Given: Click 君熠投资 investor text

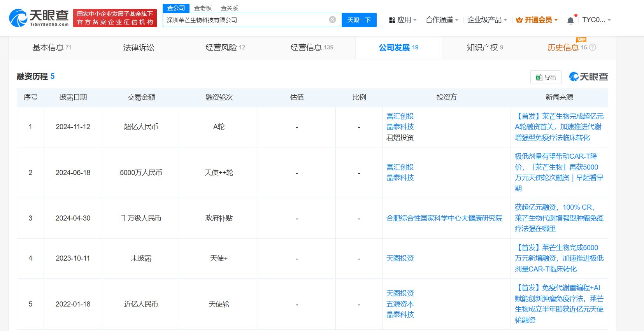Looking at the screenshot, I should point(400,138).
